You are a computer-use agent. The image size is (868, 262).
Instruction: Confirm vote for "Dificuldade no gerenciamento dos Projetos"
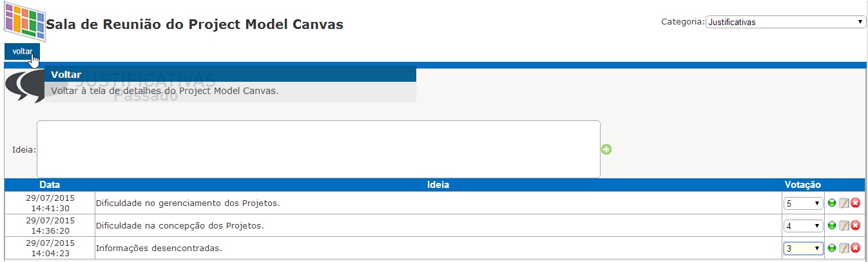coord(832,203)
